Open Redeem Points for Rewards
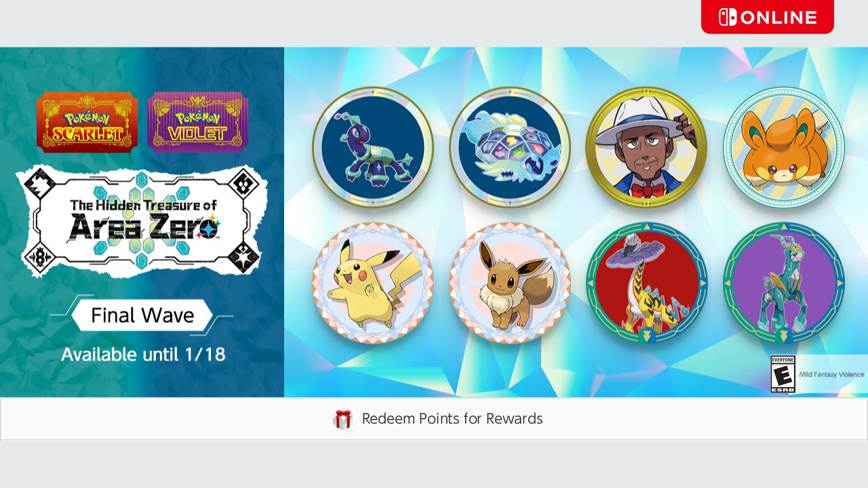Image resolution: width=868 pixels, height=488 pixels. click(434, 419)
